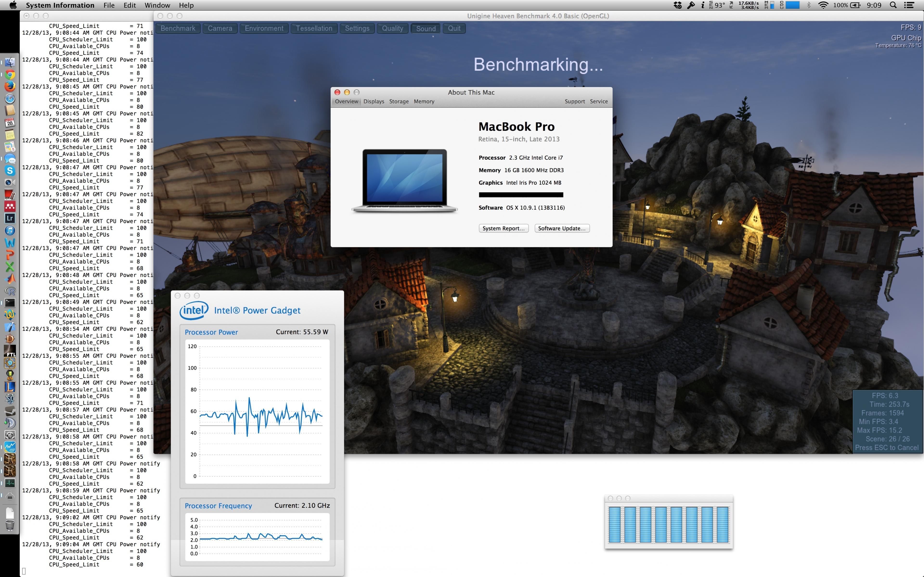
Task: Open Google Chrome from the dock
Action: [x=10, y=74]
